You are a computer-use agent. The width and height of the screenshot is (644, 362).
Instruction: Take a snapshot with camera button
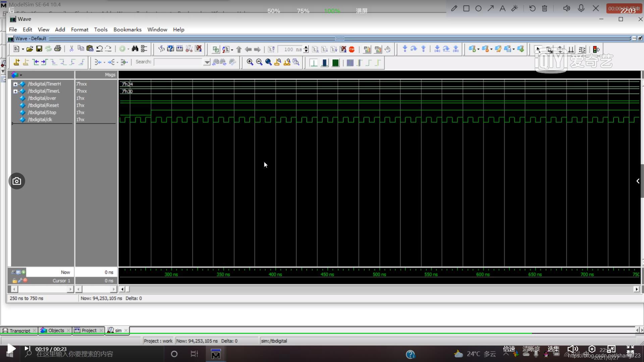pyautogui.click(x=17, y=181)
